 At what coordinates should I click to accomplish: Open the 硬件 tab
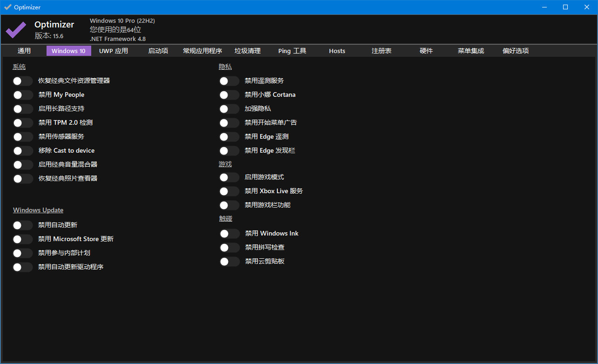(x=426, y=51)
